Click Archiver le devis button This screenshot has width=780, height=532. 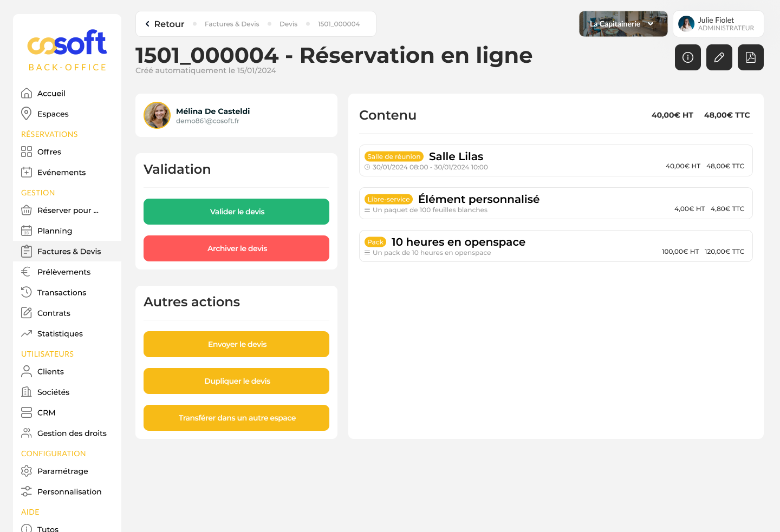click(x=236, y=248)
